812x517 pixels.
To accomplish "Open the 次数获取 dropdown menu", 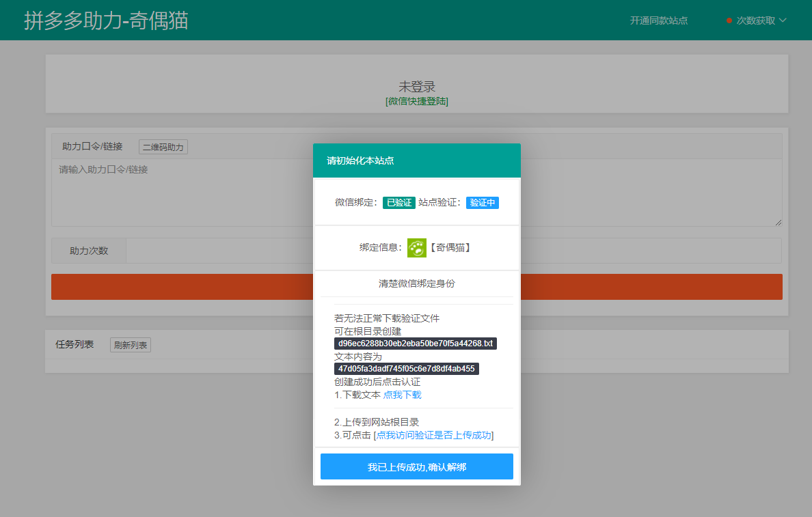I will [761, 20].
